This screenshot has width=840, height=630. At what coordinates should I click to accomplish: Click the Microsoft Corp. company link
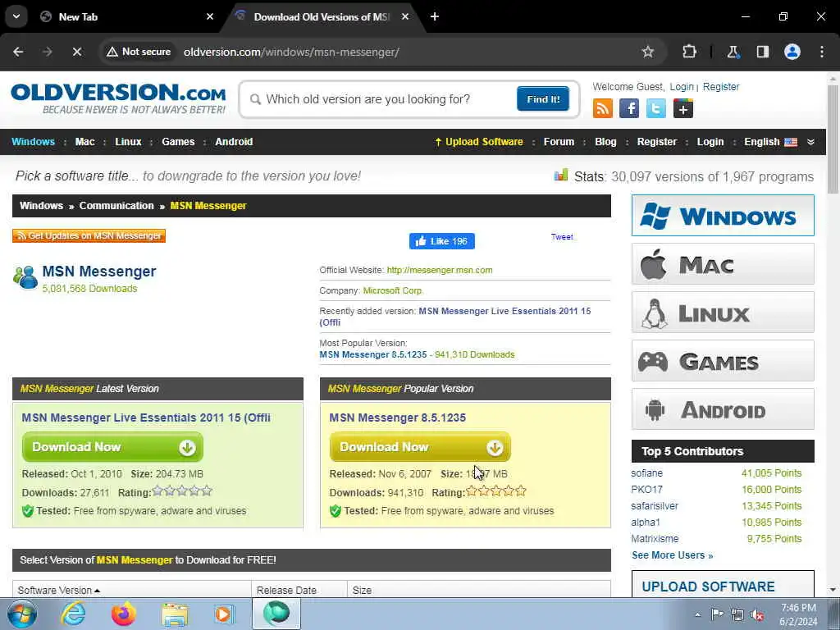tap(393, 290)
